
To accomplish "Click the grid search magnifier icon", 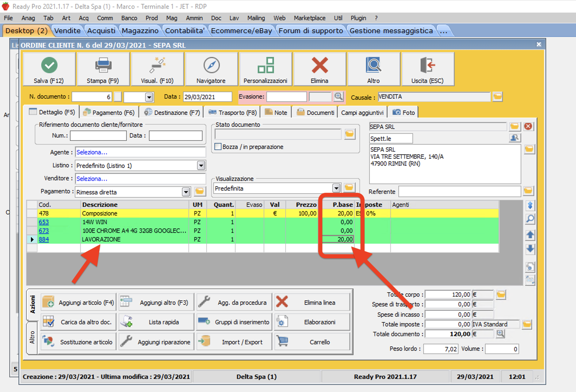I will click(x=530, y=219).
